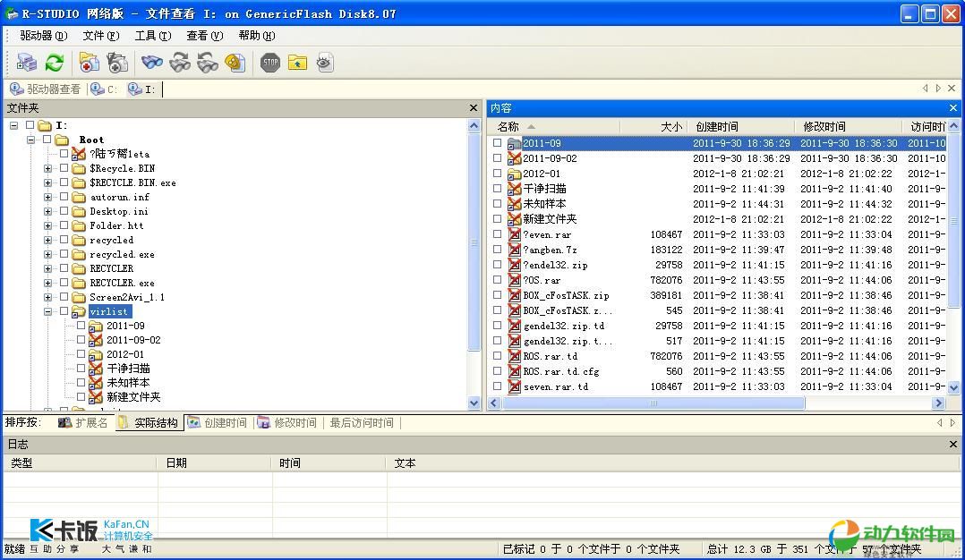Expand the $Recycle.BIN folder node
965x560 pixels.
pyautogui.click(x=47, y=168)
